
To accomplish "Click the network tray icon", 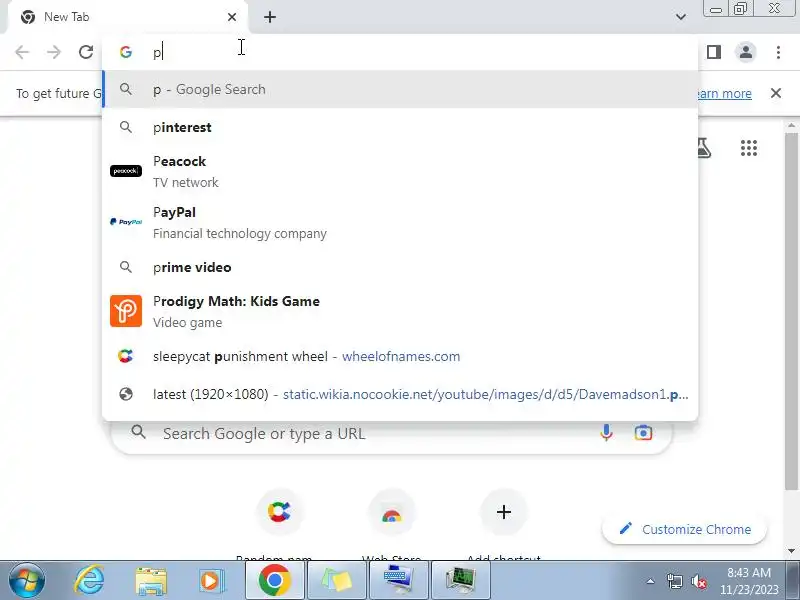I will [674, 581].
